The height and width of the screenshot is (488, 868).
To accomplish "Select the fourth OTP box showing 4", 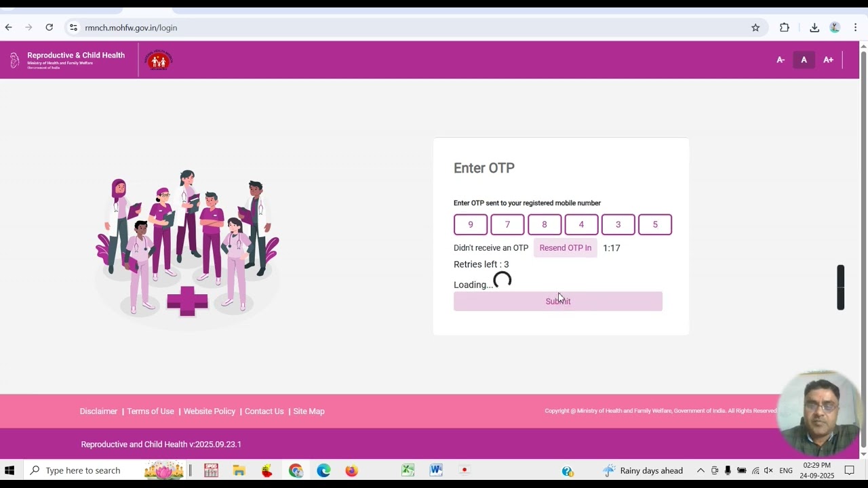I will [x=581, y=224].
